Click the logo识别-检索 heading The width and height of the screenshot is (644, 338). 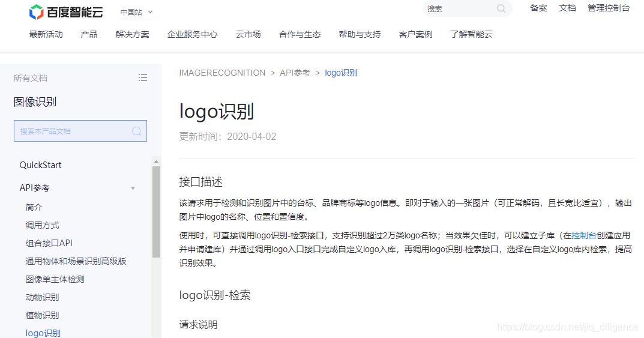pyautogui.click(x=215, y=295)
